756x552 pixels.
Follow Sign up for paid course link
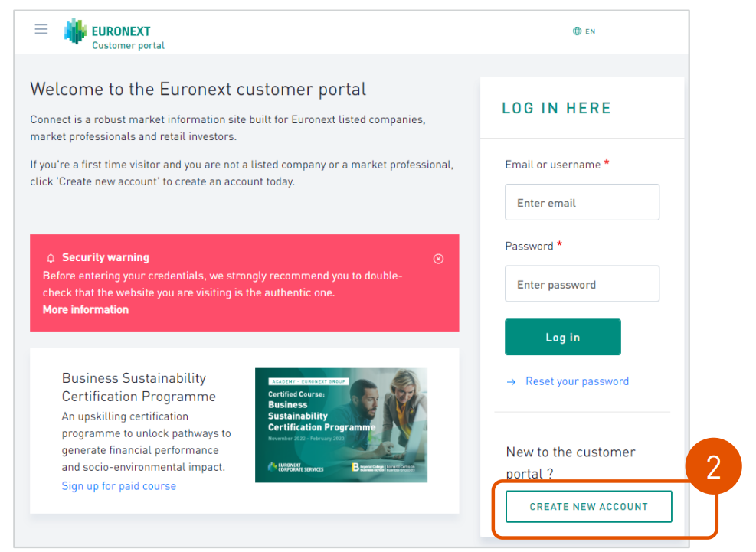click(x=119, y=486)
